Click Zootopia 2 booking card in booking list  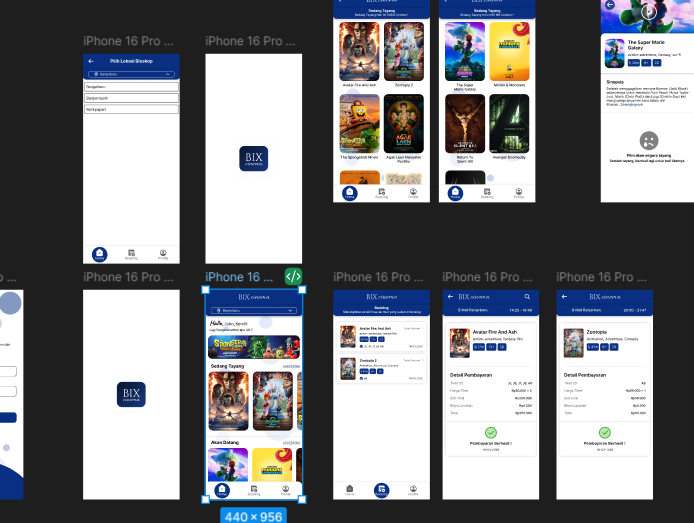(381, 368)
